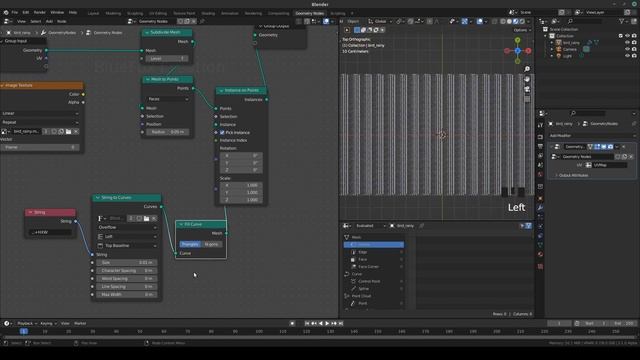
Task: Select solid viewport shading mode
Action: coord(509,21)
